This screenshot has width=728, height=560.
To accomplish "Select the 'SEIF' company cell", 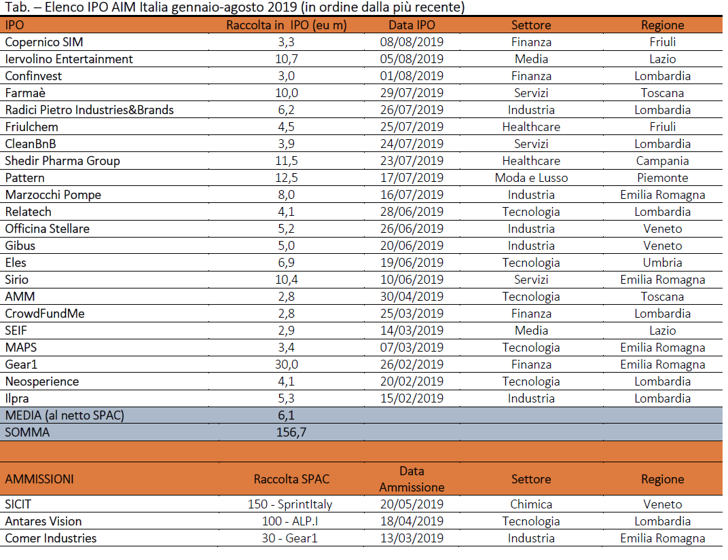I will coord(16,331).
